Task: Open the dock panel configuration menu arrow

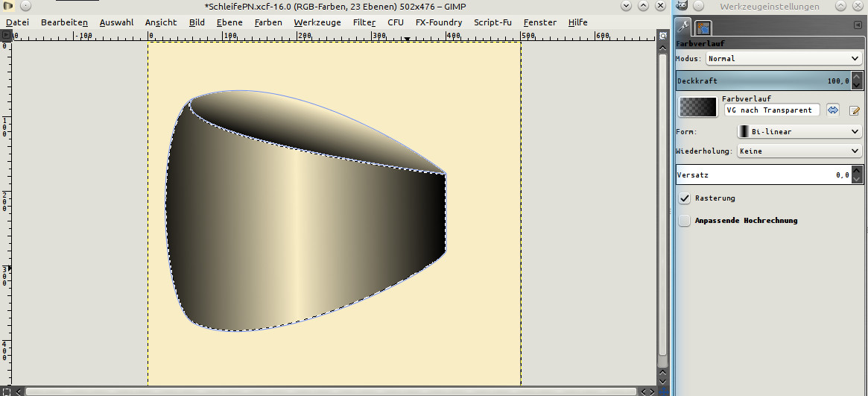Action: (858, 26)
